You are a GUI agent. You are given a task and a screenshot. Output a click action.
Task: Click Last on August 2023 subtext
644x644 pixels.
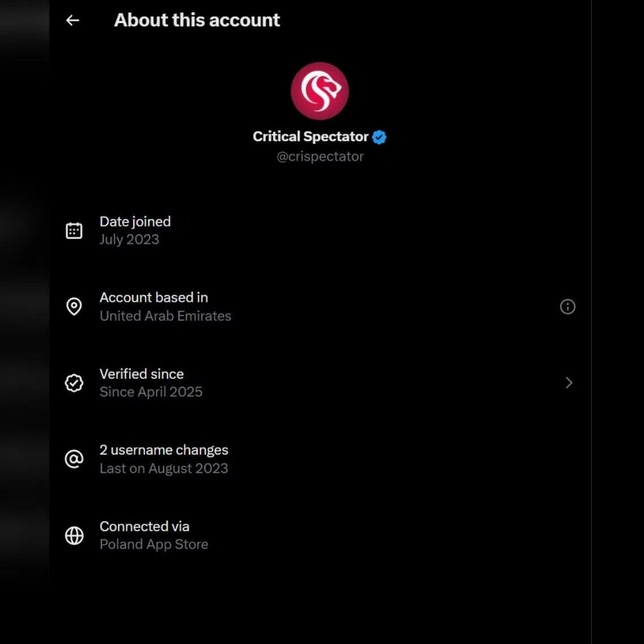pyautogui.click(x=164, y=468)
